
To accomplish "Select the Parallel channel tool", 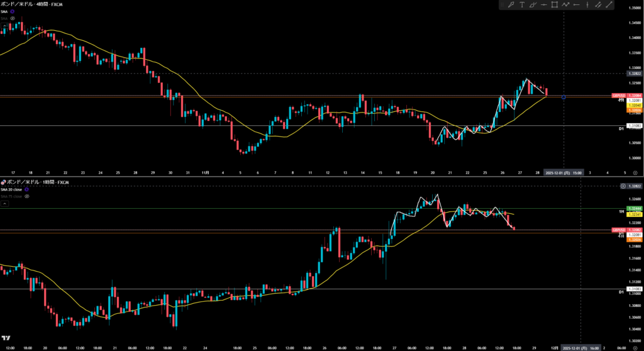I will (x=598, y=5).
